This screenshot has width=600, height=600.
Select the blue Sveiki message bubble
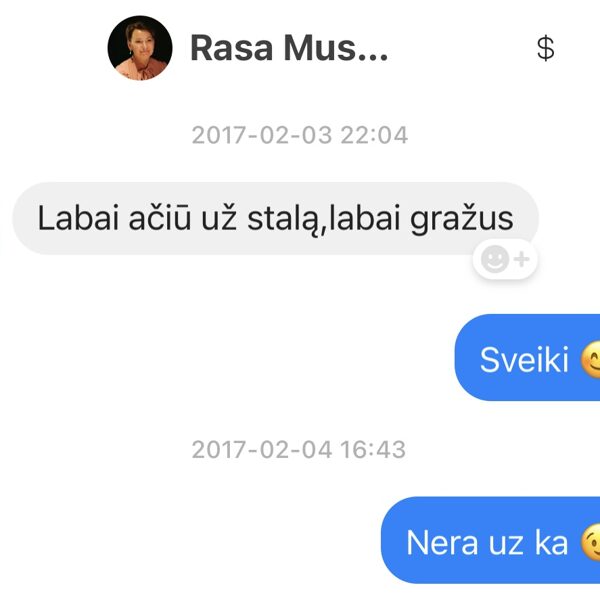pyautogui.click(x=527, y=357)
